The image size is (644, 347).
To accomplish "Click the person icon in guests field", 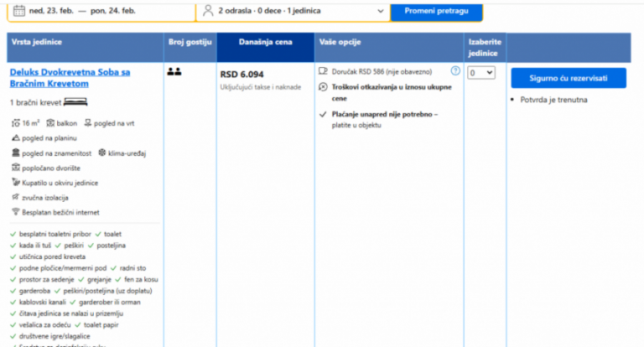I will click(208, 11).
